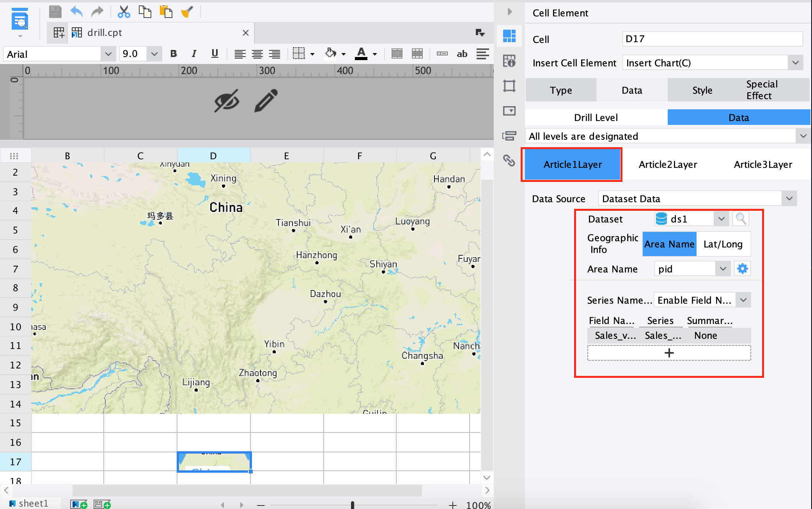Click the Copy icon
The height and width of the screenshot is (509, 812).
click(x=145, y=12)
